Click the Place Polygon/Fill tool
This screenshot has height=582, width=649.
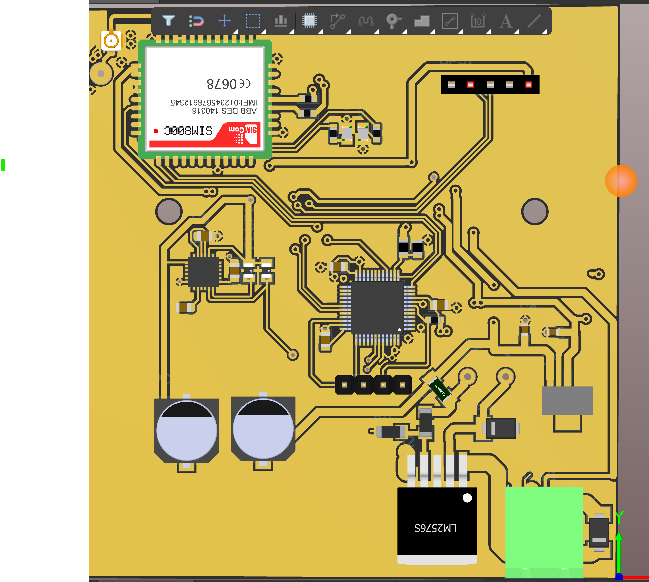point(421,20)
